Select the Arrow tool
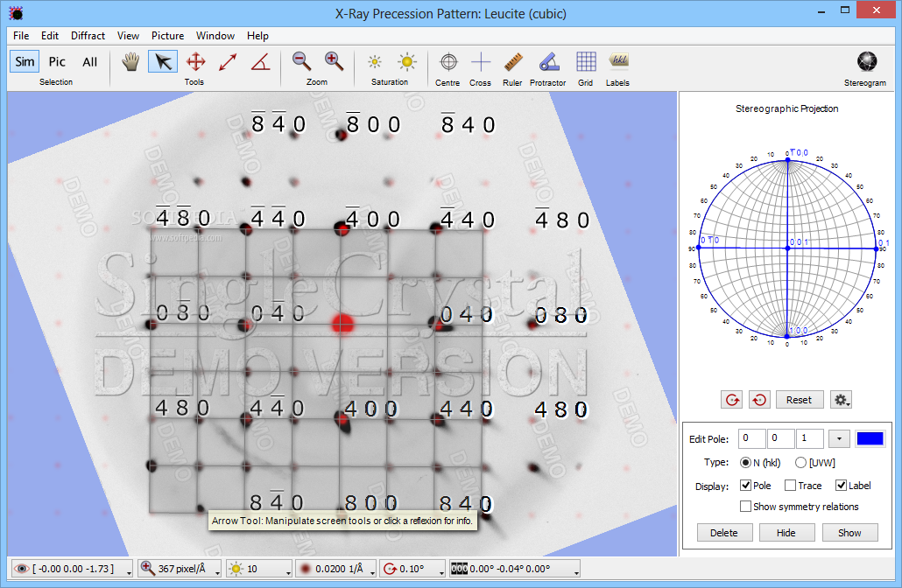The image size is (902, 588). click(163, 61)
